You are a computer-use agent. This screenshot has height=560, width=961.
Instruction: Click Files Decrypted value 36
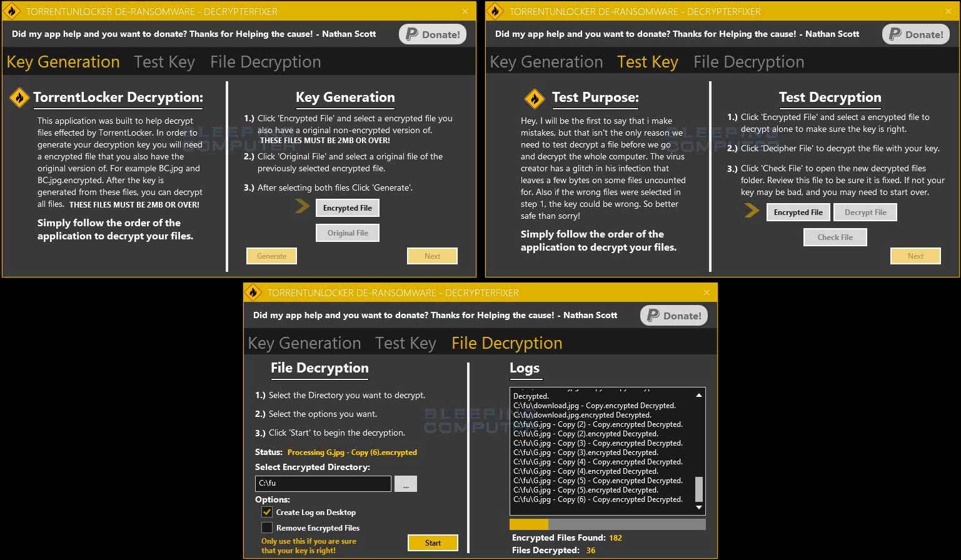click(591, 551)
